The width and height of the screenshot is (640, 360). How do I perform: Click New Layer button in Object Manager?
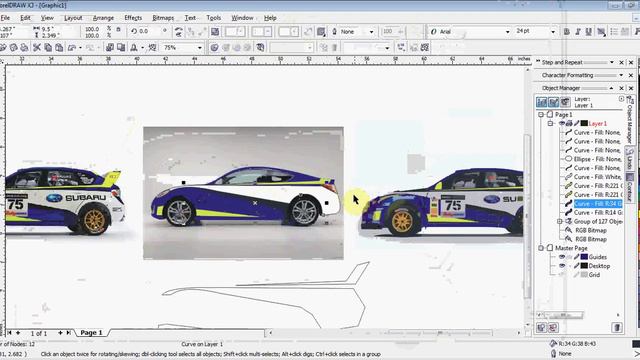click(542, 327)
